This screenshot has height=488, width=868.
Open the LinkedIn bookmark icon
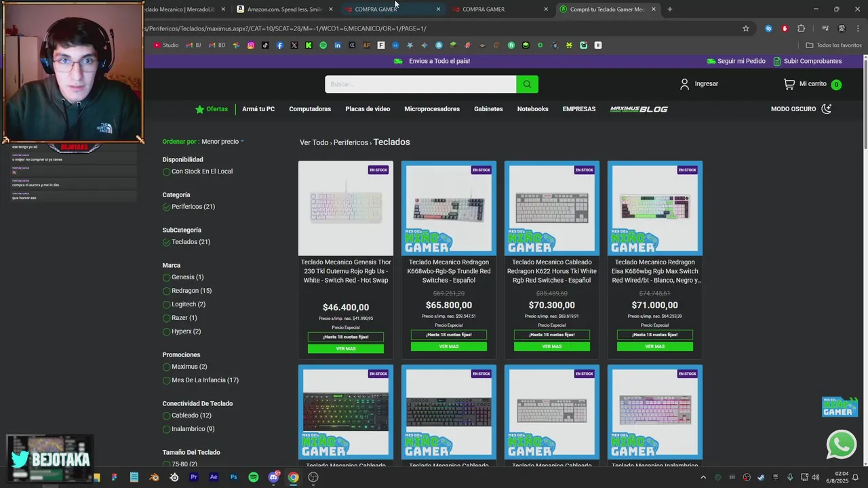[x=338, y=45]
